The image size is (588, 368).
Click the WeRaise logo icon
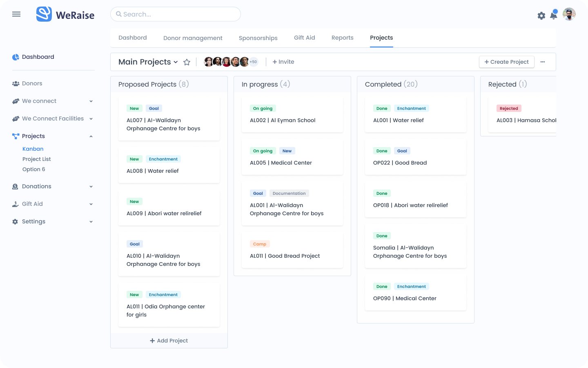coord(44,14)
